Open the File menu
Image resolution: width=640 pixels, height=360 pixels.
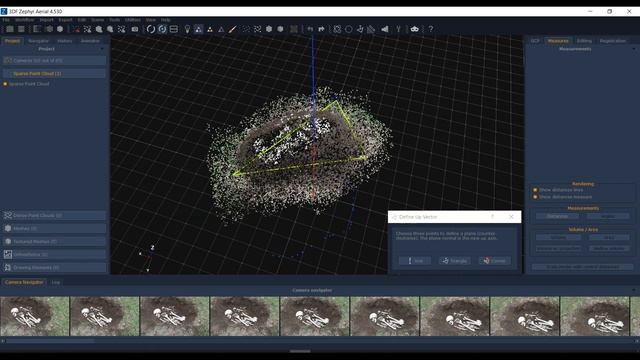[x=6, y=20]
